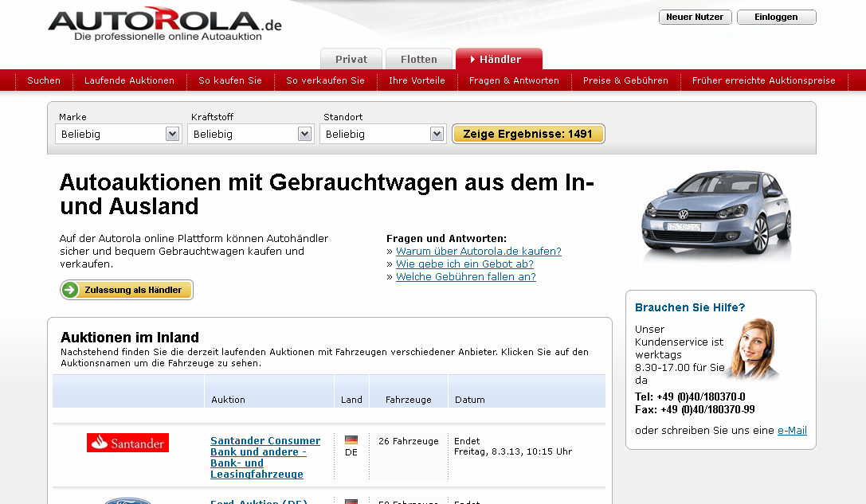Screen dimensions: 866x504
Task: Switch to the Flotten tab
Action: pyautogui.click(x=418, y=59)
